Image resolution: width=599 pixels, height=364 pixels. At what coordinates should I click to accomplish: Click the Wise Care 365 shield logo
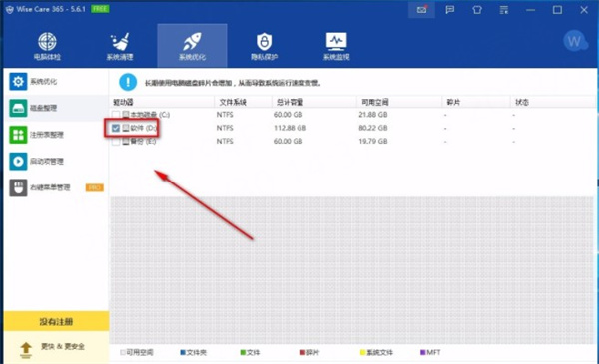pyautogui.click(x=10, y=9)
